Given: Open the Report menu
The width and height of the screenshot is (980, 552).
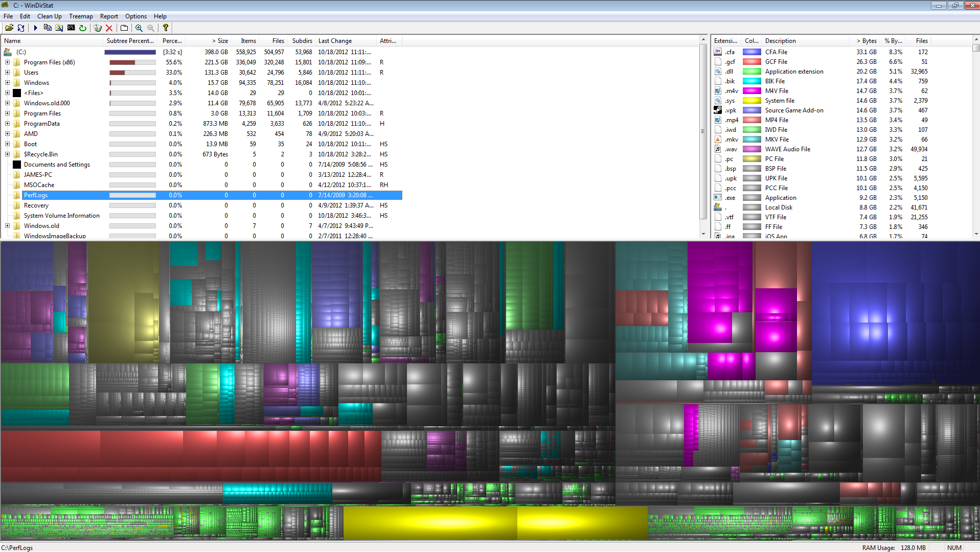Looking at the screenshot, I should tap(109, 16).
